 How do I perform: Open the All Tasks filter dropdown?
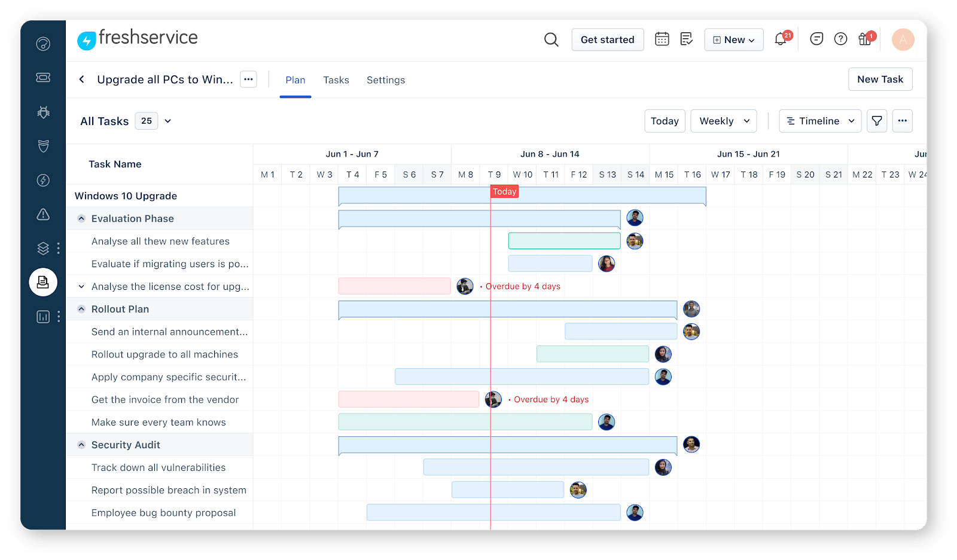tap(167, 121)
